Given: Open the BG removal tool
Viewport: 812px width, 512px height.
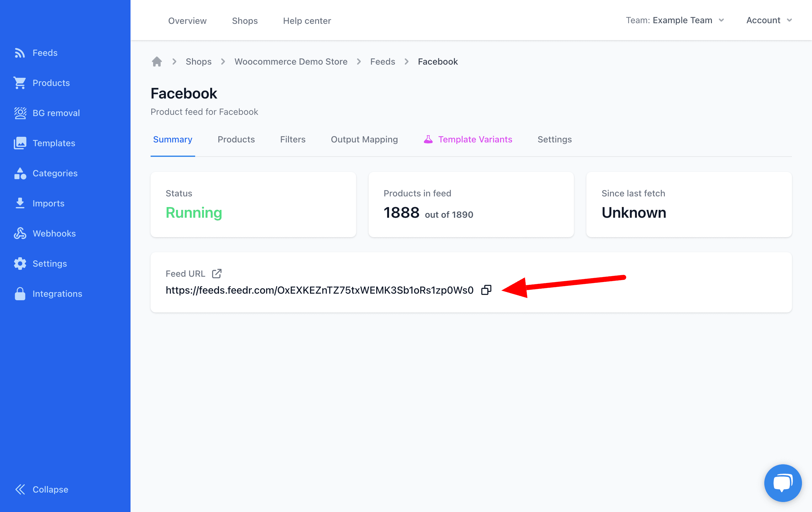Looking at the screenshot, I should pos(56,113).
